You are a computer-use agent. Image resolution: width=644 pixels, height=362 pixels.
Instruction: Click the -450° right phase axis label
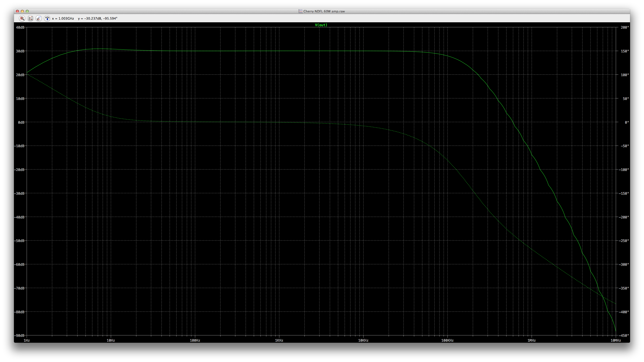(x=624, y=336)
